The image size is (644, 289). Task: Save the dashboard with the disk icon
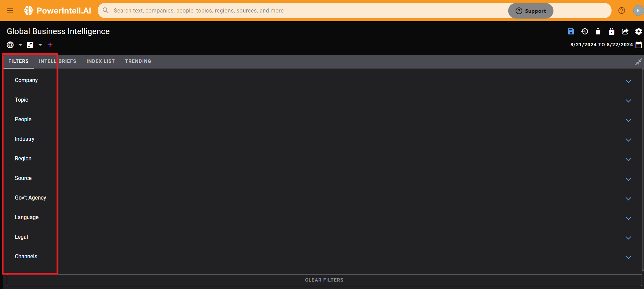571,31
